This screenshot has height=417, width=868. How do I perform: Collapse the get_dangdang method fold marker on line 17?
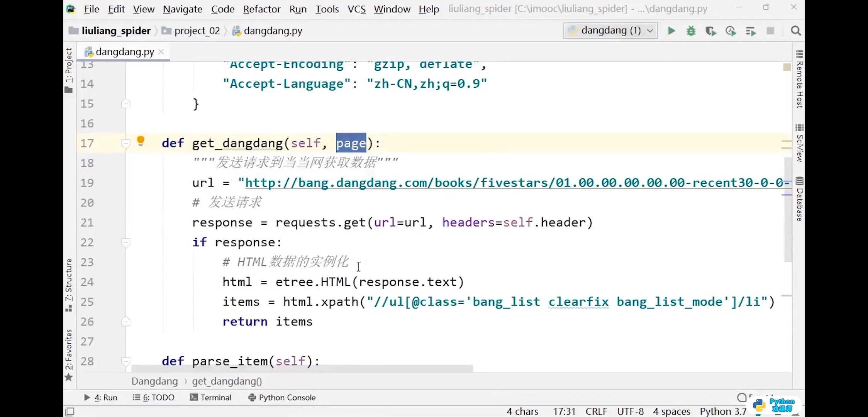tap(126, 144)
